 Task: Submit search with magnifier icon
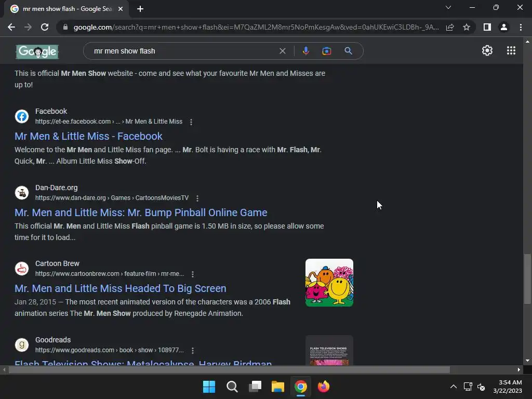(x=348, y=51)
